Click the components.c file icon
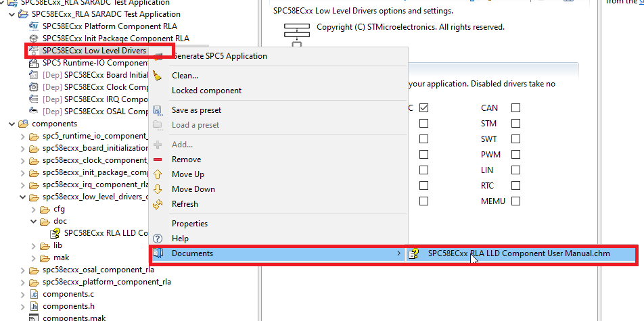This screenshot has height=321, width=644. (34, 294)
